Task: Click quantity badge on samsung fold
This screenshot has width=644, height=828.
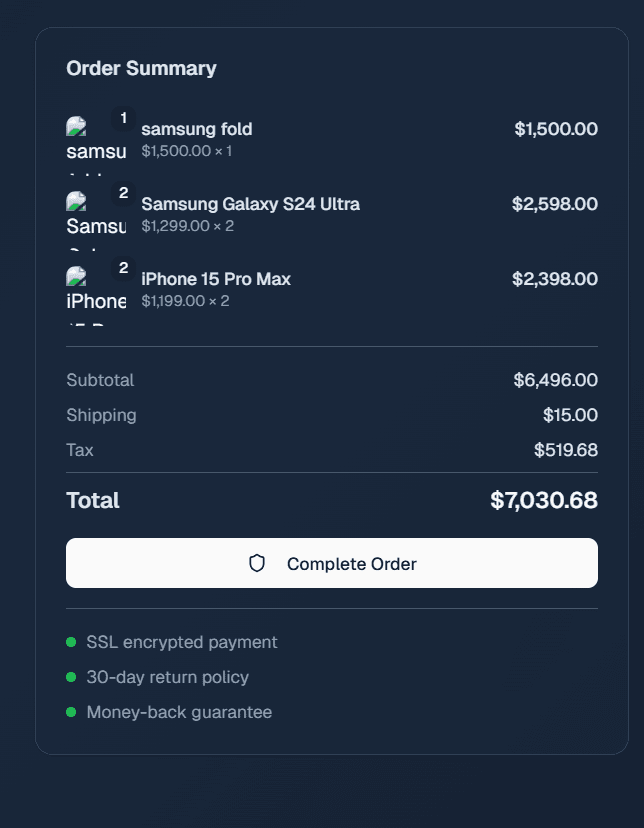Action: (x=124, y=119)
